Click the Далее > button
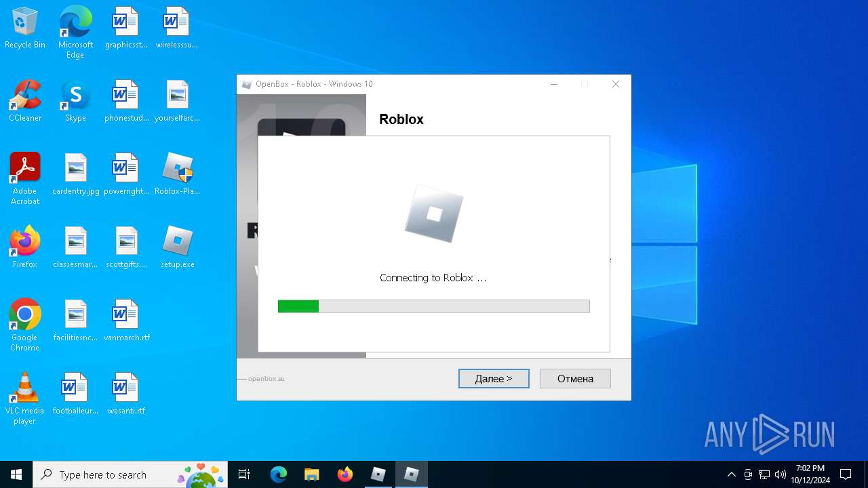The image size is (868, 488). point(494,378)
